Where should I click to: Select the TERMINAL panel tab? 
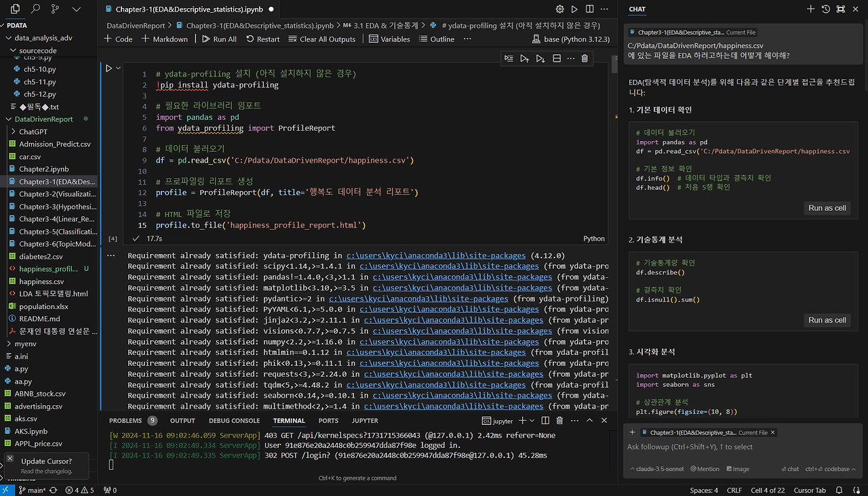(289, 421)
